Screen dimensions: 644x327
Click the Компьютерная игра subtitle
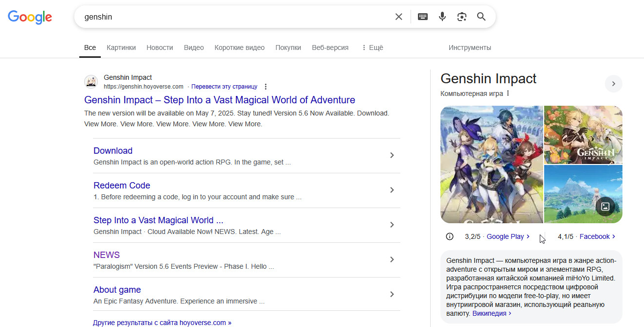472,93
